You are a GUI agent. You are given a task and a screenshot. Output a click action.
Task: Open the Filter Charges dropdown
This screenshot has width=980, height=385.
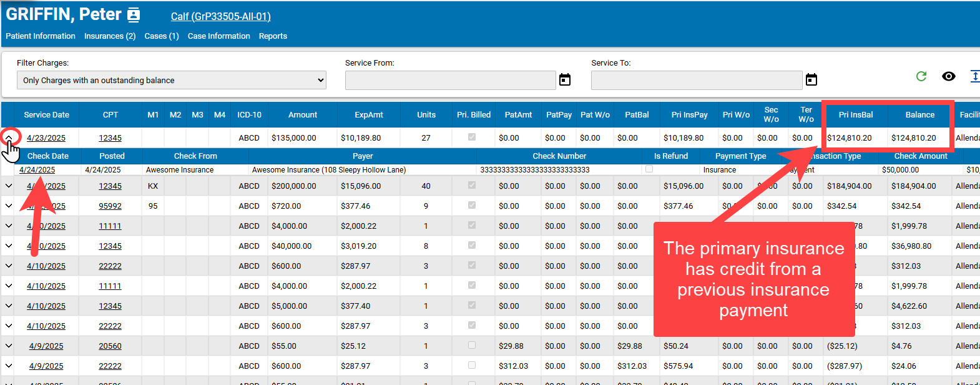click(172, 80)
